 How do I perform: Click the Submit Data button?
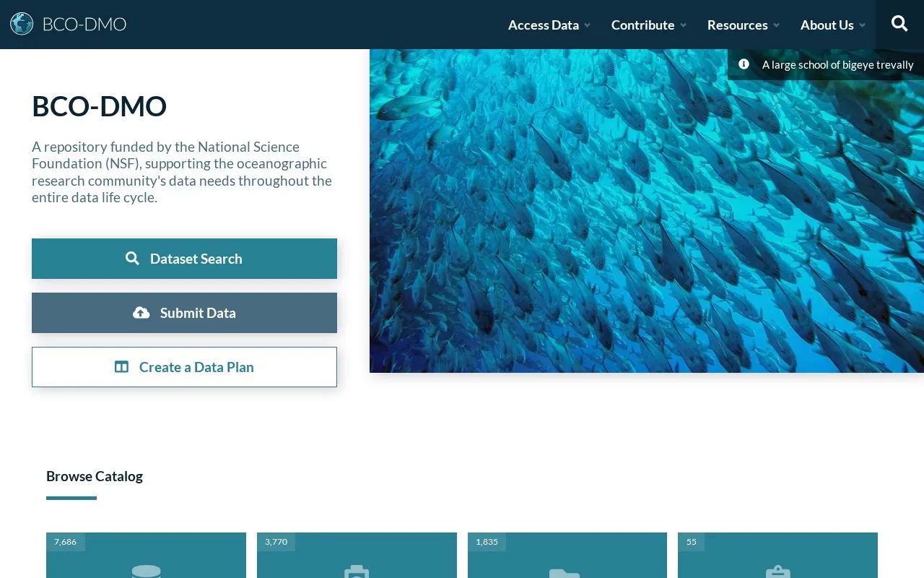coord(184,313)
